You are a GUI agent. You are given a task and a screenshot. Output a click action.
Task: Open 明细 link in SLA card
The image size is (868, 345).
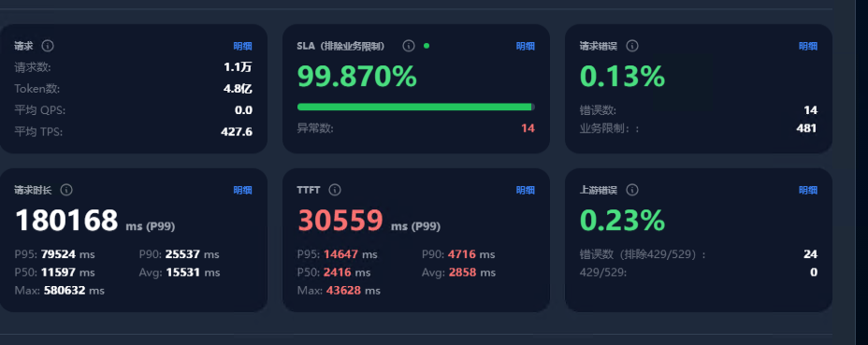[x=526, y=47]
